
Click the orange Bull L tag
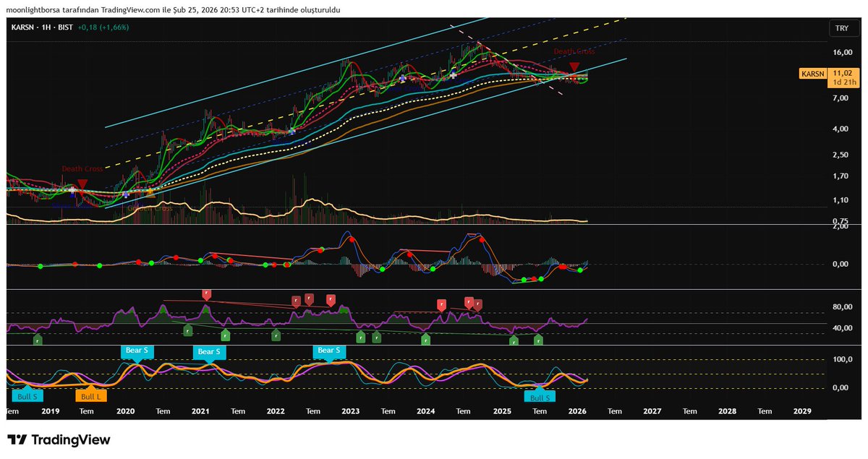tap(91, 395)
